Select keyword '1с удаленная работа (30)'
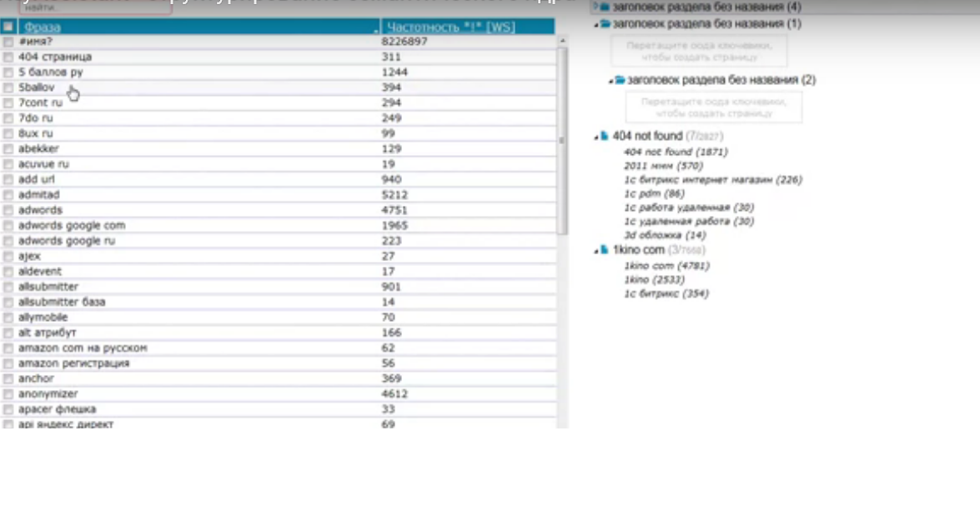Viewport: 980px width, 511px height. click(689, 221)
